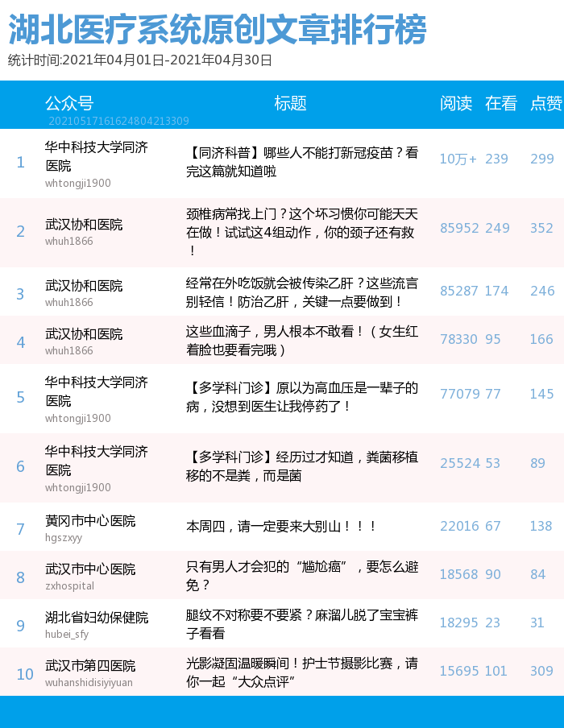The width and height of the screenshot is (564, 728).
Task: Open the 颈椎病 article title
Action: pos(302,232)
